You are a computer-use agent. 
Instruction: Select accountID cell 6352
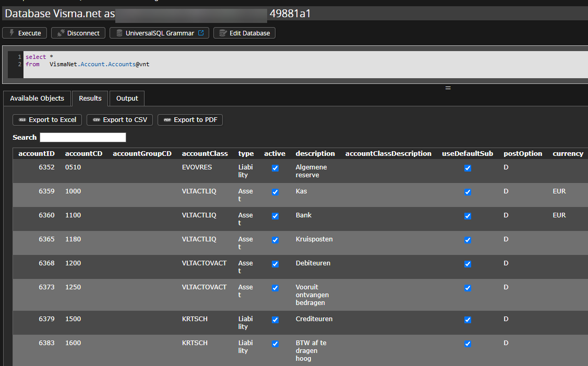[46, 167]
